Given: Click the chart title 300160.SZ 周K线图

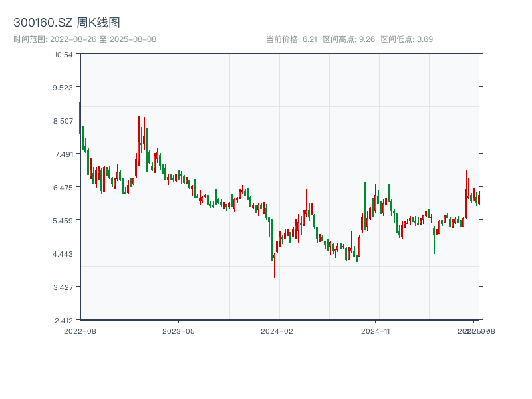Looking at the screenshot, I should (66, 23).
